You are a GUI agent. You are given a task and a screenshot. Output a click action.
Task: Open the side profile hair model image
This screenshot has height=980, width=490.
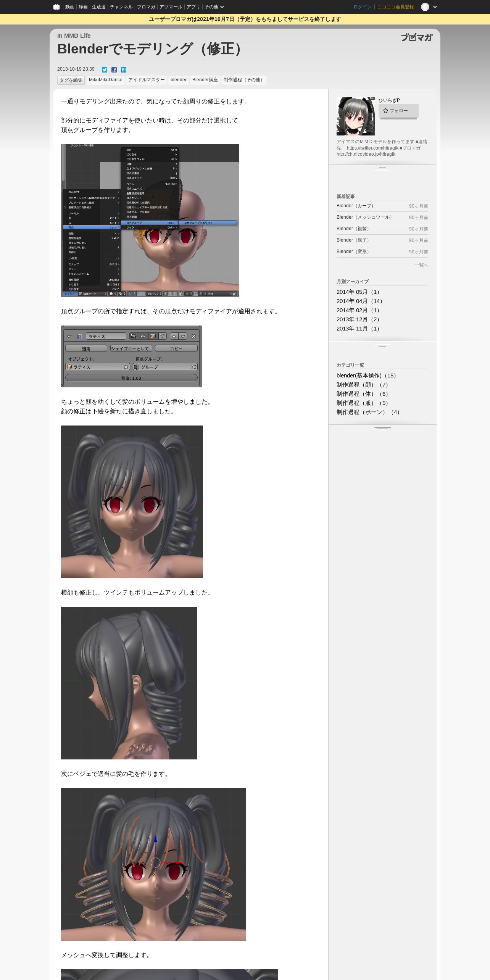(129, 683)
